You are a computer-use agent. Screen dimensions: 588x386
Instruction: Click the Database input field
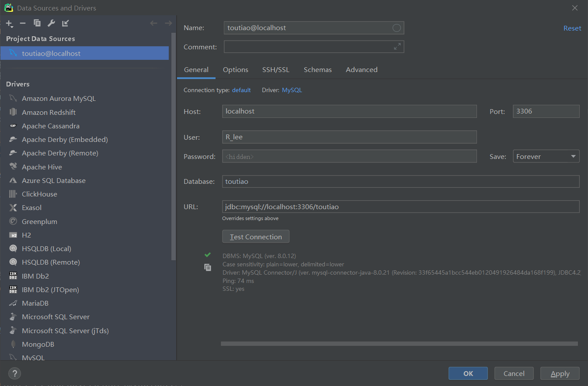click(400, 181)
